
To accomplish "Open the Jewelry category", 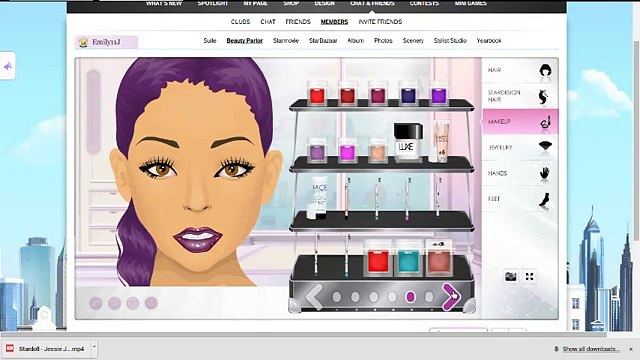I will click(x=520, y=147).
